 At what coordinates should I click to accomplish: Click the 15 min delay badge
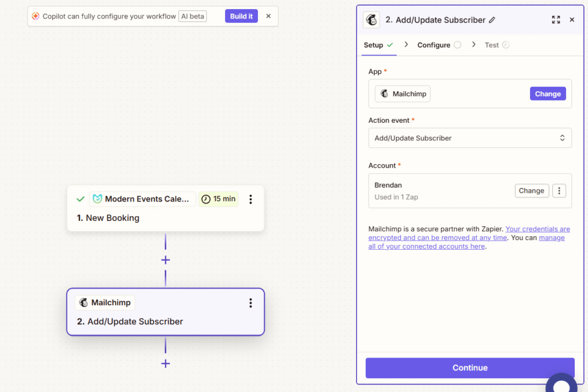coord(218,199)
